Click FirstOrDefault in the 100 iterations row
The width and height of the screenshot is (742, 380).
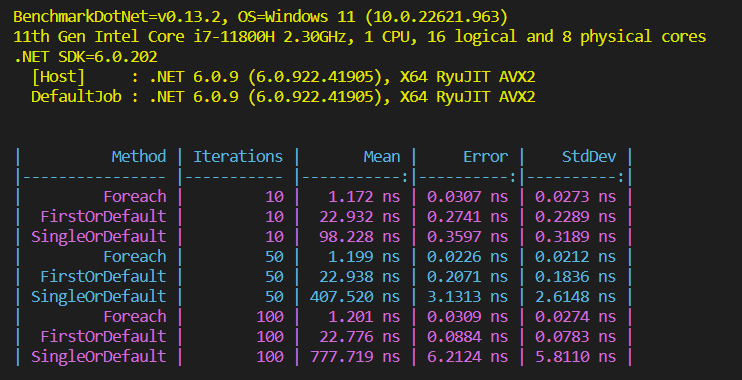[x=103, y=336]
